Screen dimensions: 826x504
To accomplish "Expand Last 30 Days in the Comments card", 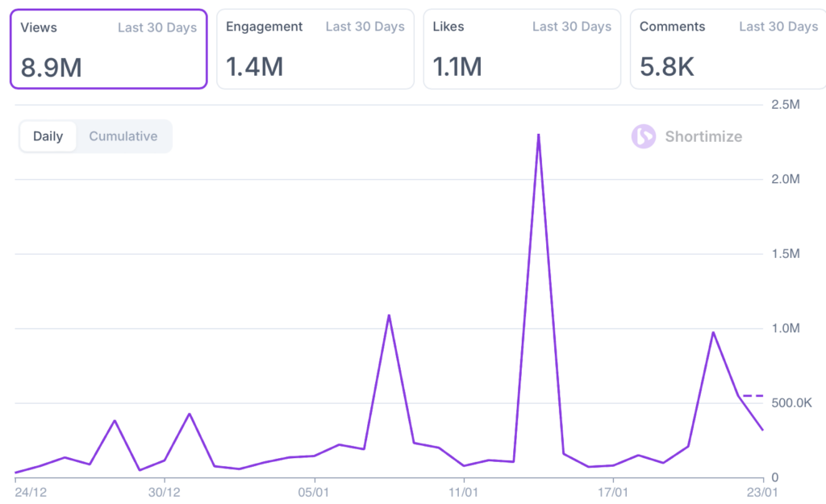I will click(778, 27).
